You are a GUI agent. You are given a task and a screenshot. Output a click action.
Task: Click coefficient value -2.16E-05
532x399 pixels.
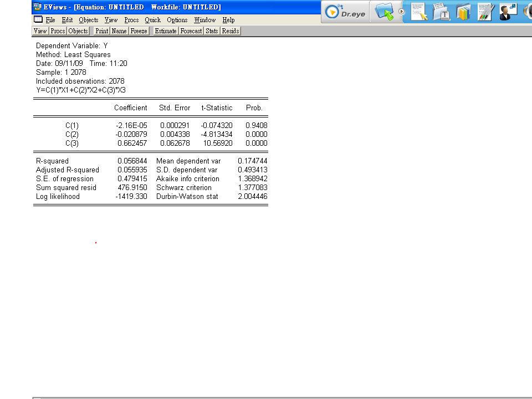(x=131, y=126)
